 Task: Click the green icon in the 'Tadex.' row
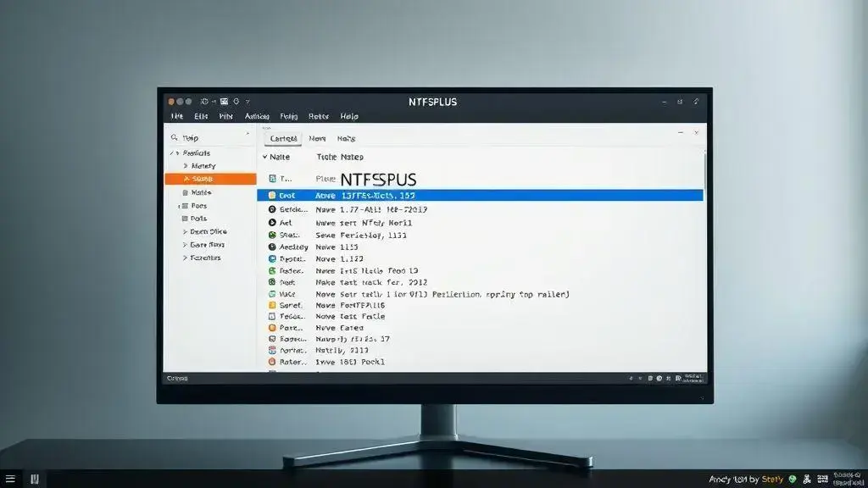[272, 271]
